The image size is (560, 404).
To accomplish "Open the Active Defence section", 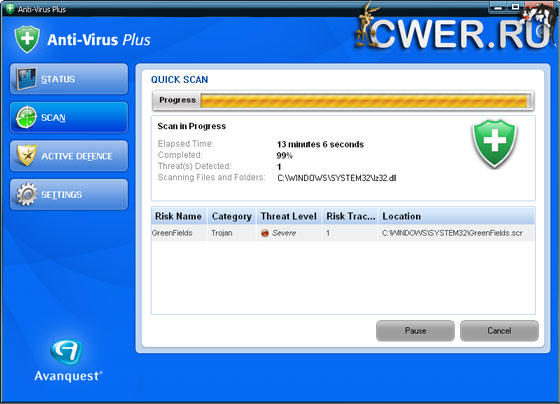I will click(69, 156).
